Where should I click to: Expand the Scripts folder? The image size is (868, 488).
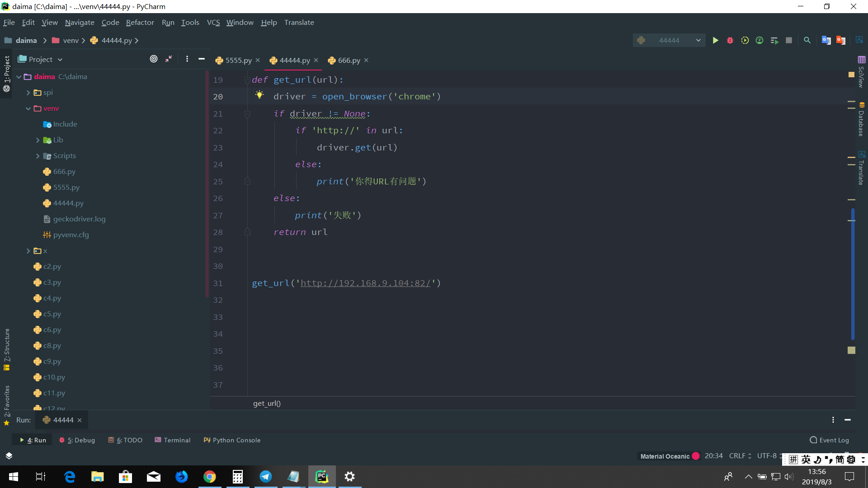(x=38, y=156)
